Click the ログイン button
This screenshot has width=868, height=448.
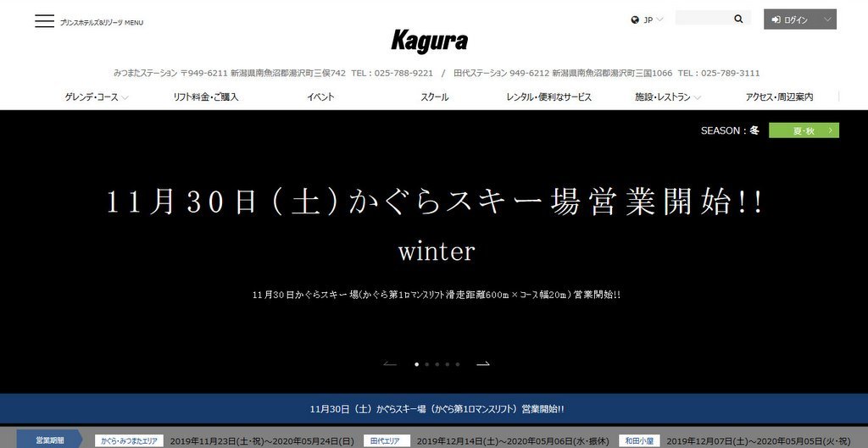pyautogui.click(x=800, y=19)
